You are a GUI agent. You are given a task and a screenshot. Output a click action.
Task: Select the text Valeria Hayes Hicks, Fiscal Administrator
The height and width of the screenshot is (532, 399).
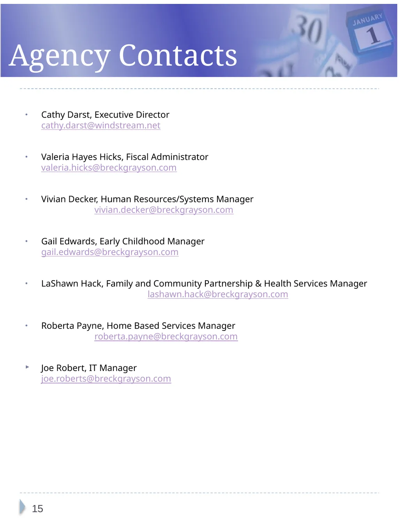click(125, 157)
